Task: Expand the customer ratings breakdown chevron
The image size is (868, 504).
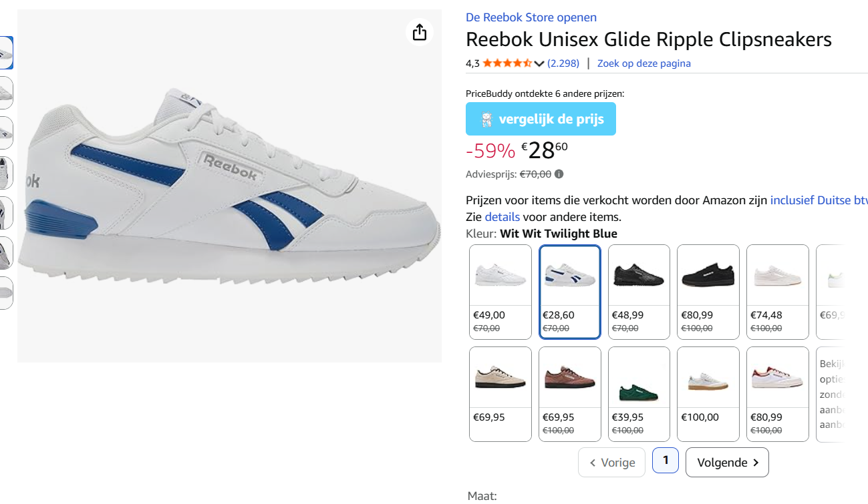Action: pos(539,63)
